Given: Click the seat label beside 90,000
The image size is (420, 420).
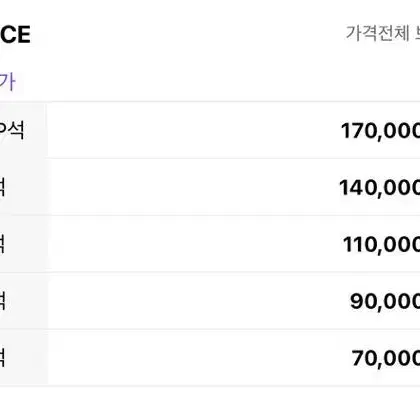Looking at the screenshot, I should (x=3, y=301).
